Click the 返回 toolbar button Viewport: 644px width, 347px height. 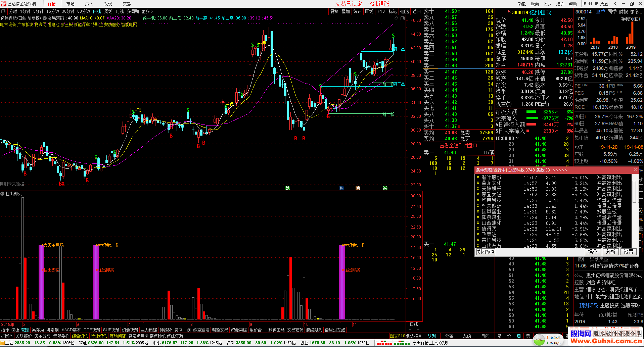(417, 11)
